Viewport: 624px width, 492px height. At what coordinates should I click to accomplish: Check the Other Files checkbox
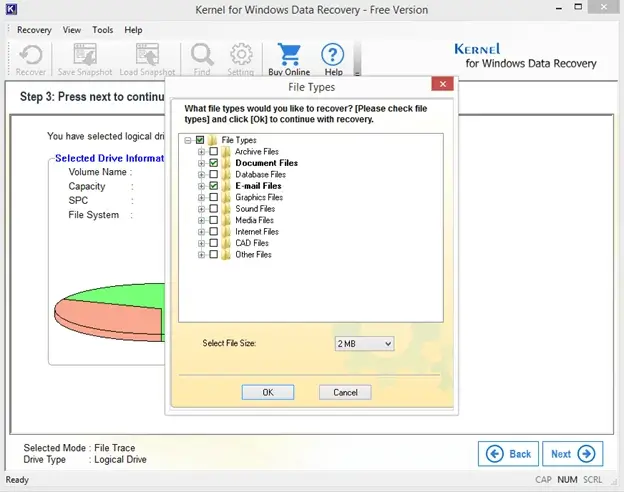(x=214, y=255)
